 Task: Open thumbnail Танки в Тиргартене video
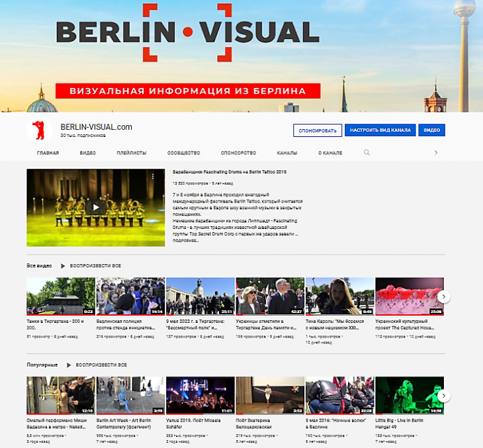click(61, 296)
